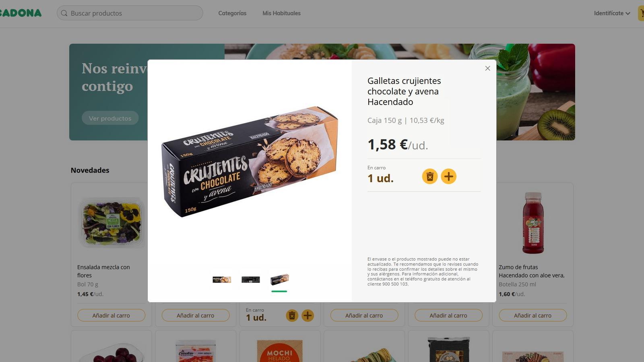Viewport: 644px width, 362px height.
Task: Select the third angled box thumbnail
Action: coord(279,280)
